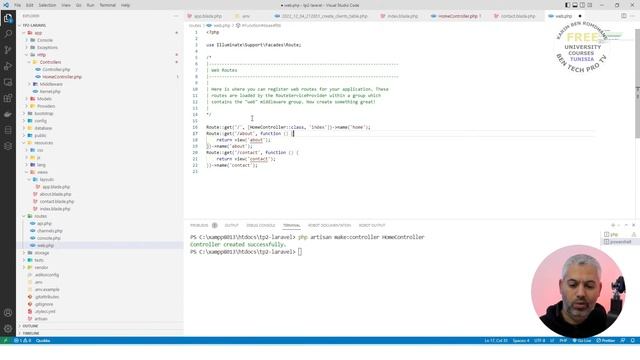Show errors and warnings count in status bar
This screenshot has height=360, width=640.
tap(22, 340)
